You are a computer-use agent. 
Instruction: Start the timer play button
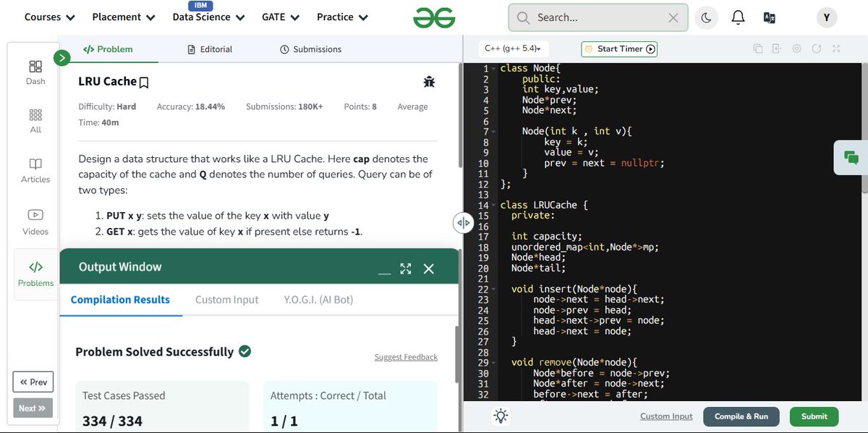tap(650, 49)
